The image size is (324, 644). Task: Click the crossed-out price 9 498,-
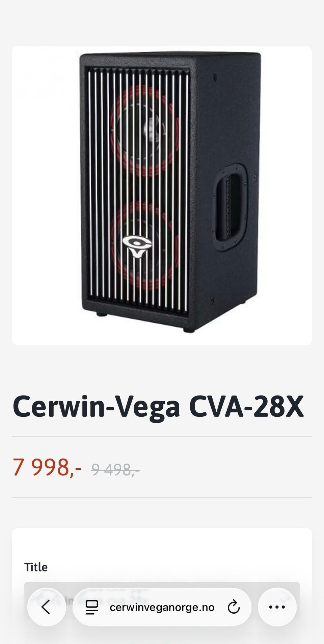tap(116, 469)
